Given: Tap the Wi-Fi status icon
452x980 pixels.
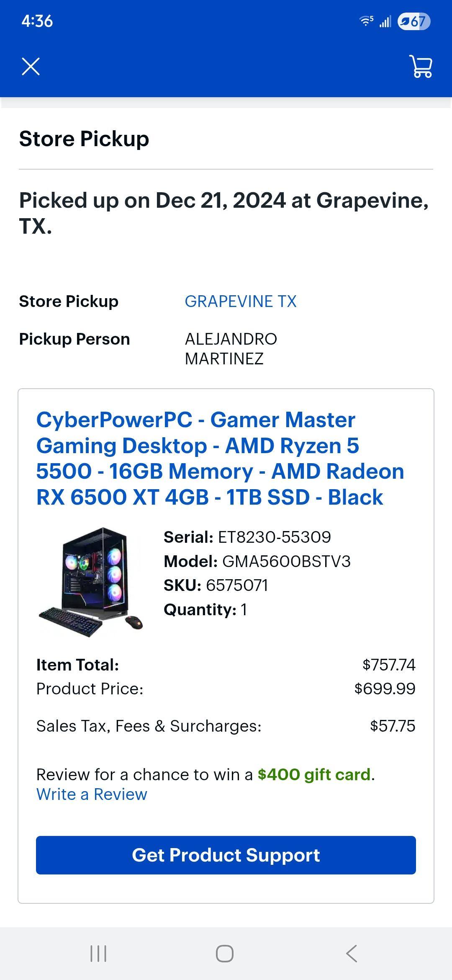Looking at the screenshot, I should [x=365, y=22].
